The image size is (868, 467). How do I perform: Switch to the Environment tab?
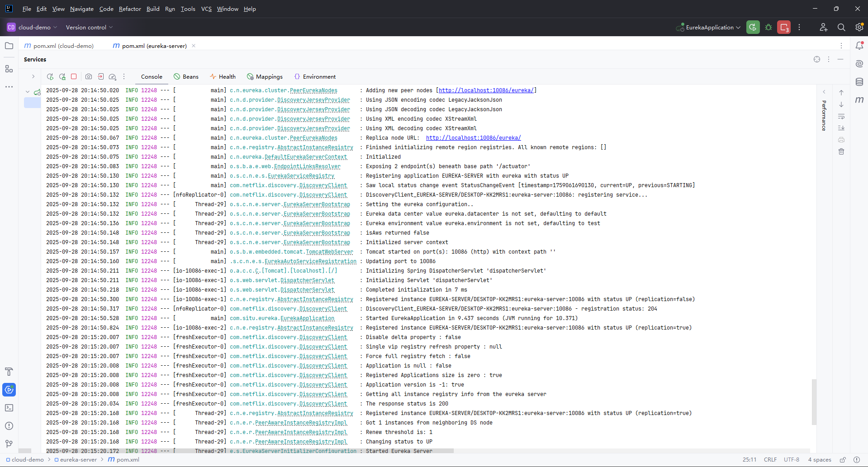[x=315, y=77]
